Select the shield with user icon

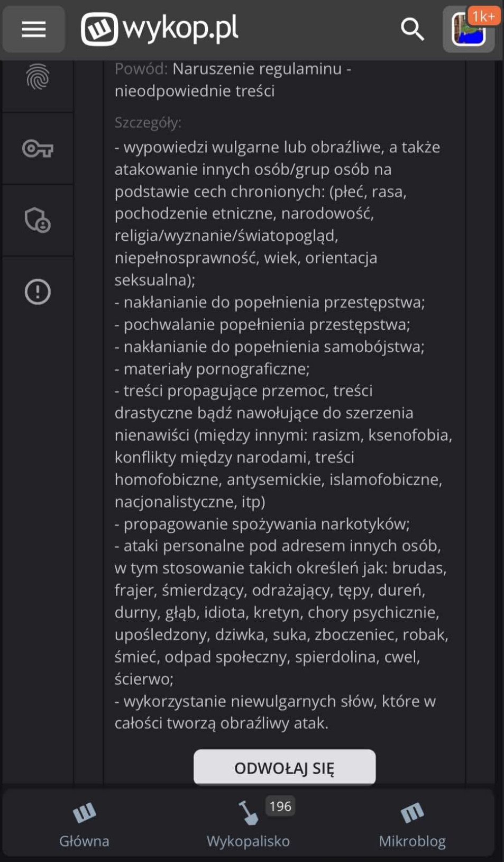click(38, 220)
